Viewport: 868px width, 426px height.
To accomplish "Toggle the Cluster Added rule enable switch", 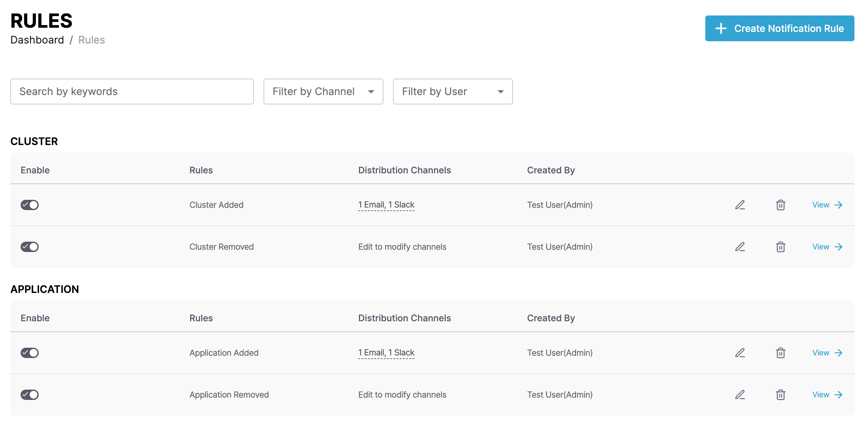I will [29, 205].
